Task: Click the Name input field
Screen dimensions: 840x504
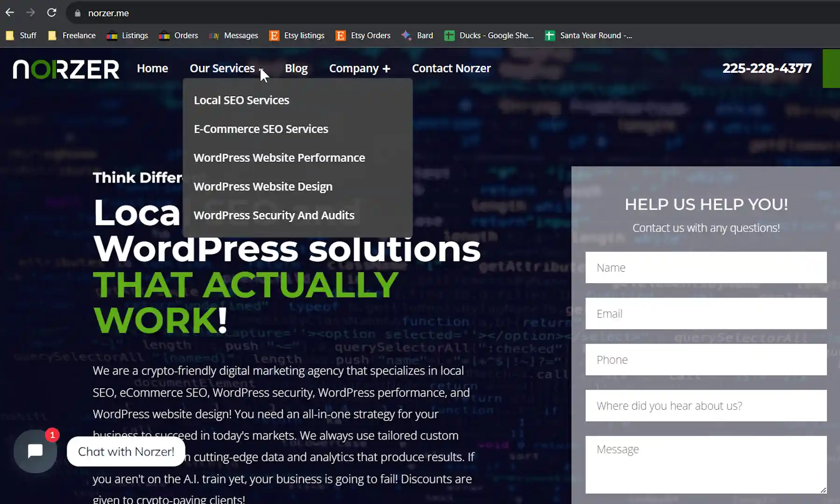Action: point(706,267)
